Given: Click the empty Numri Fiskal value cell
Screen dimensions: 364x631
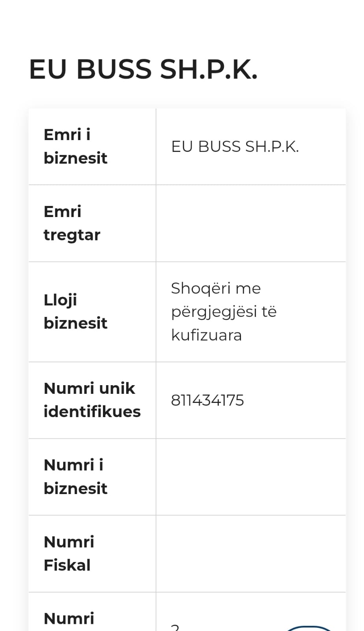Looking at the screenshot, I should click(x=251, y=553).
